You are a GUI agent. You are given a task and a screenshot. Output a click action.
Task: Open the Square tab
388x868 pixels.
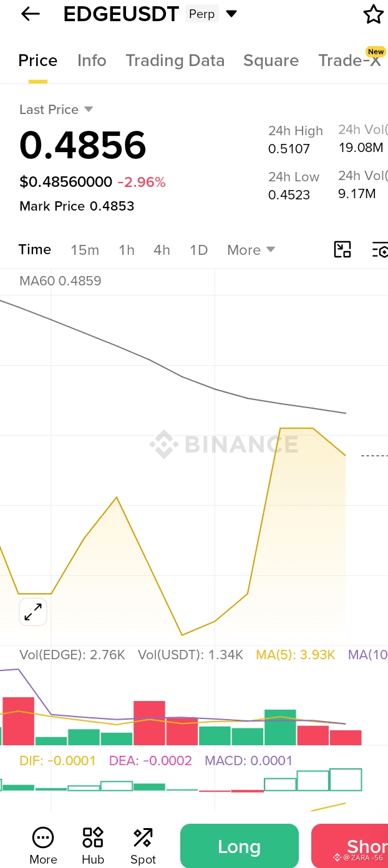[x=271, y=60]
